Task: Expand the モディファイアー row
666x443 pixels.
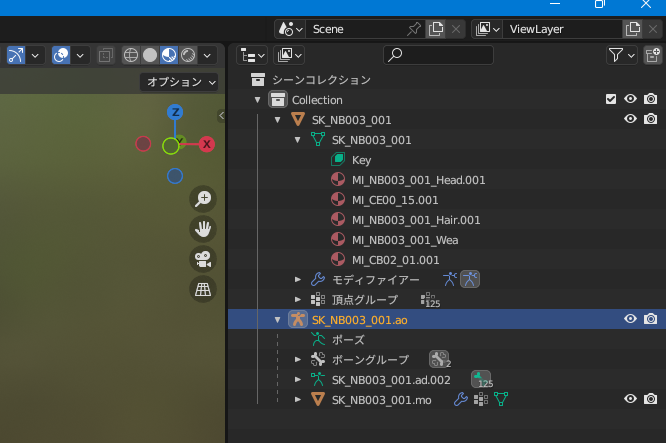Action: pyautogui.click(x=298, y=279)
